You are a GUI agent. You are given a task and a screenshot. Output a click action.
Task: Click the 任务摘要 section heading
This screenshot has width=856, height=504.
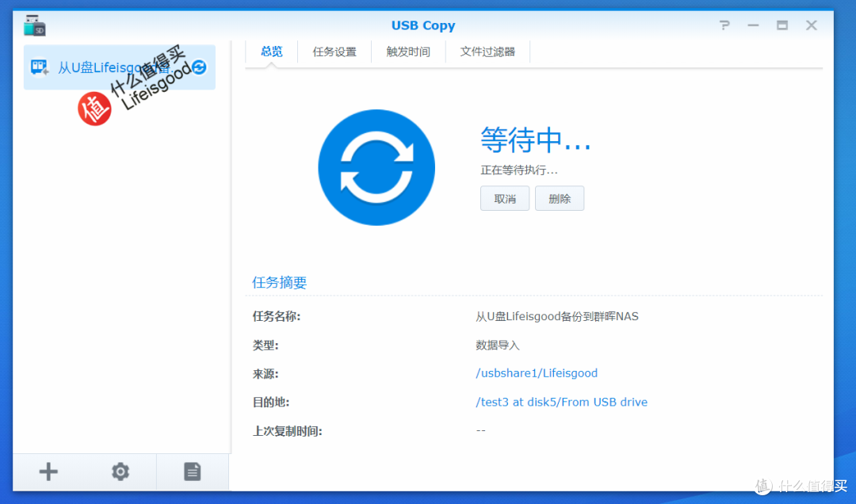(x=280, y=282)
